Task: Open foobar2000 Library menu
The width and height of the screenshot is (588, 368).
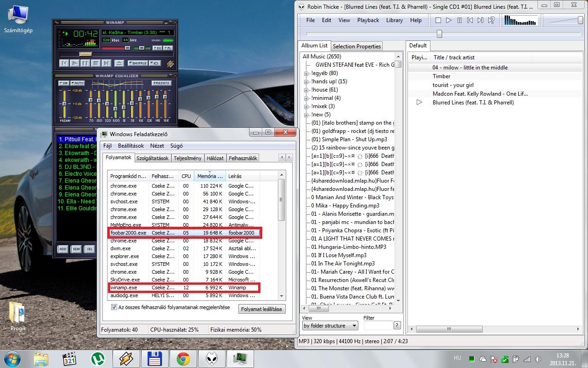Action: click(394, 20)
